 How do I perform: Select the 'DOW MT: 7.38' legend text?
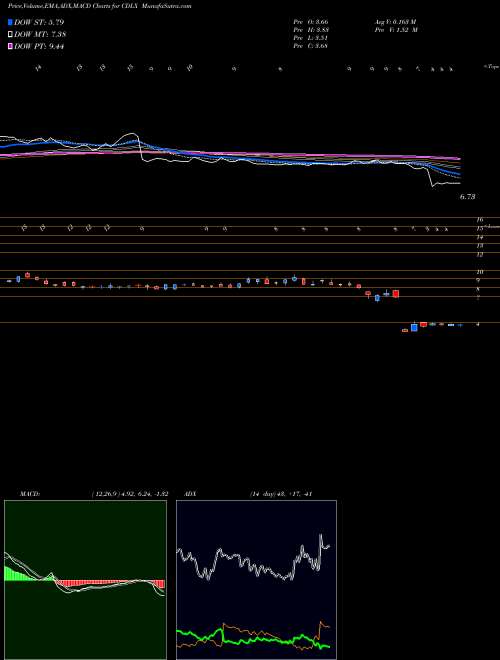coord(40,35)
